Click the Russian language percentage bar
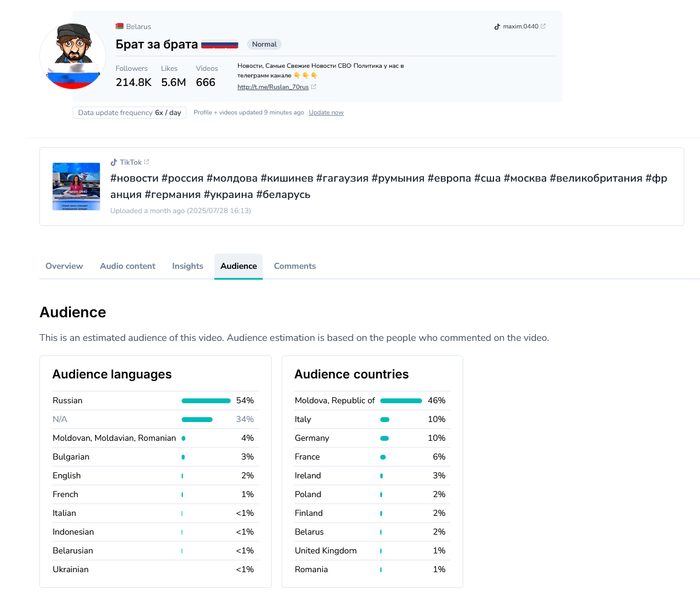Viewport: 700px width, 597px height. point(206,401)
